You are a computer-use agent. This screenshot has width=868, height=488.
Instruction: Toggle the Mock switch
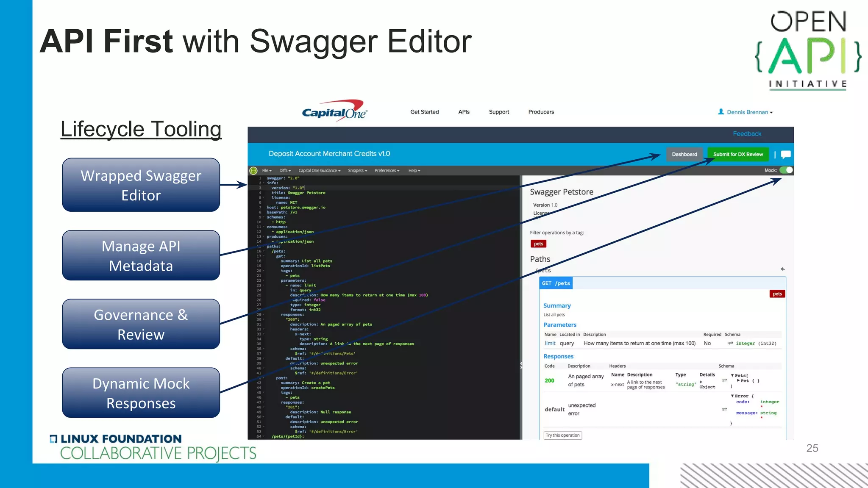[786, 170]
